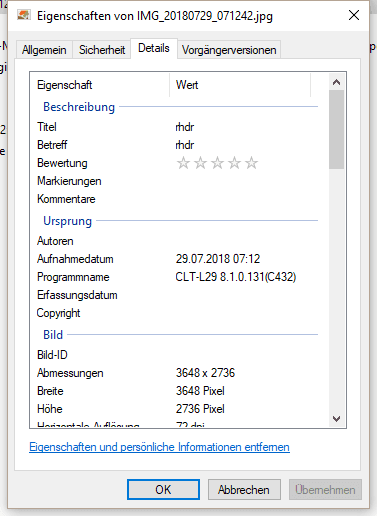Click the Abbrechen button
Image resolution: width=377 pixels, height=516 pixels.
[x=244, y=490]
